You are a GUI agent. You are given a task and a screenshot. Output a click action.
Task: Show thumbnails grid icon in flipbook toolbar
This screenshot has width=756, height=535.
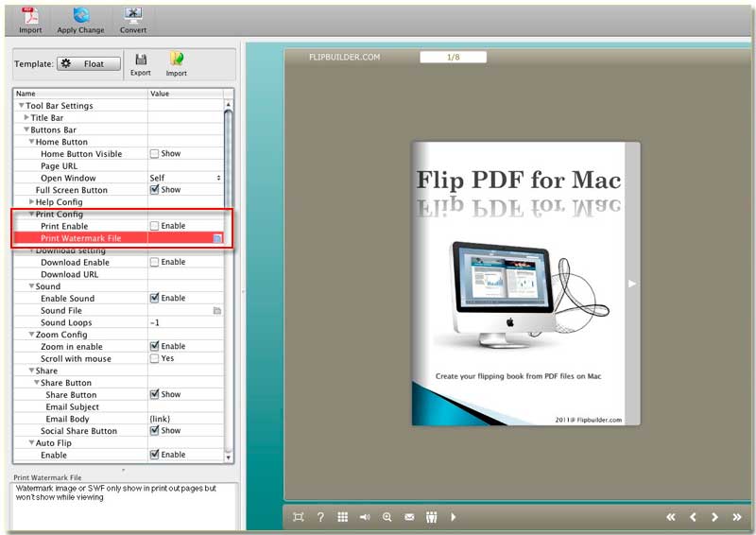click(x=343, y=517)
